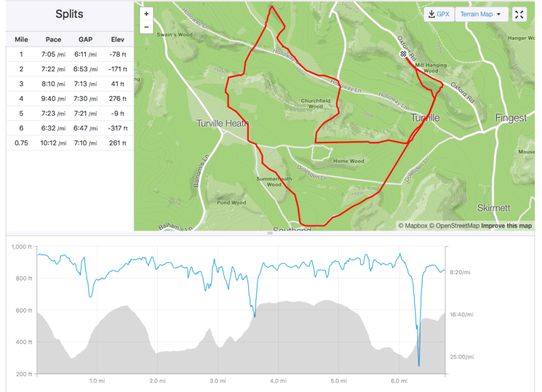Select the final 0.75 mile split row
This screenshot has width=542, height=392.
pyautogui.click(x=69, y=143)
